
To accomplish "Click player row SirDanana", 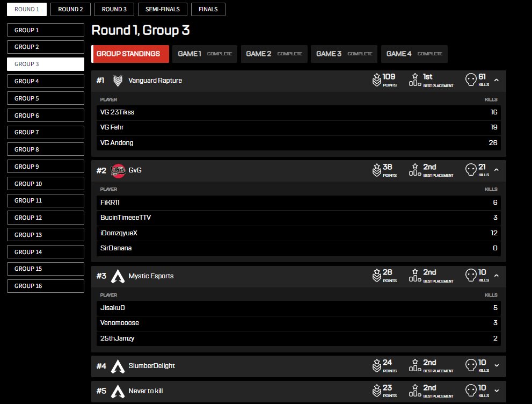I will click(x=298, y=249).
